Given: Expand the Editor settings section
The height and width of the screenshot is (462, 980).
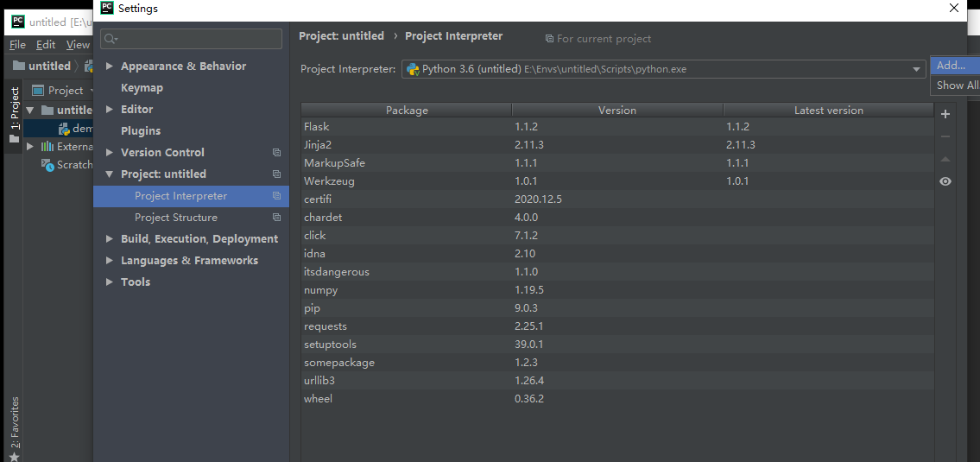Looking at the screenshot, I should pos(110,110).
